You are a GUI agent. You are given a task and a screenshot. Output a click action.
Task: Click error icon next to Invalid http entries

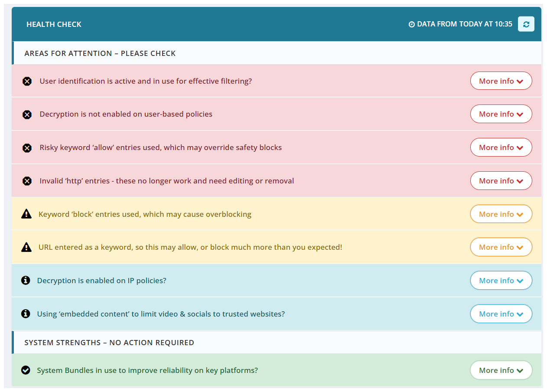[27, 181]
